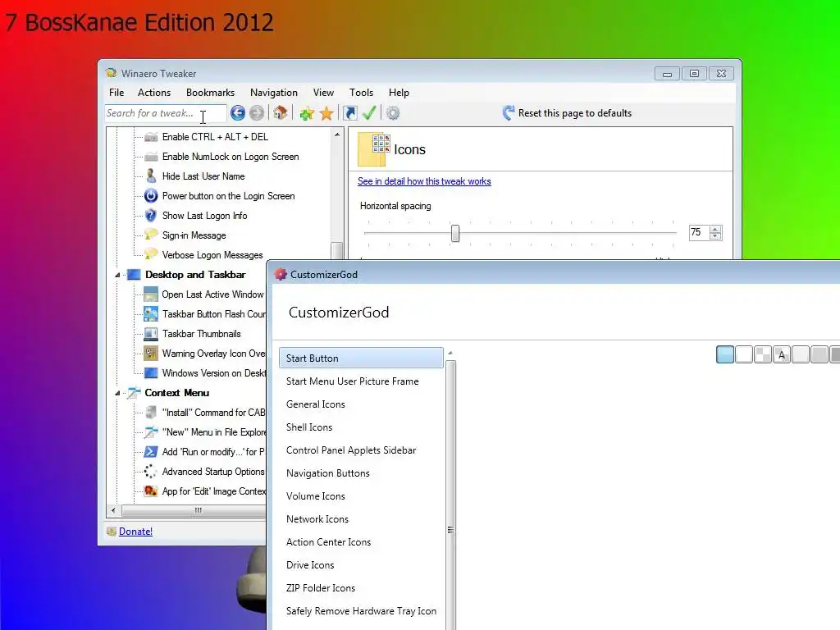Viewport: 840px width, 630px height.
Task: Click the power icon for Power button on Login Screen
Action: (151, 196)
